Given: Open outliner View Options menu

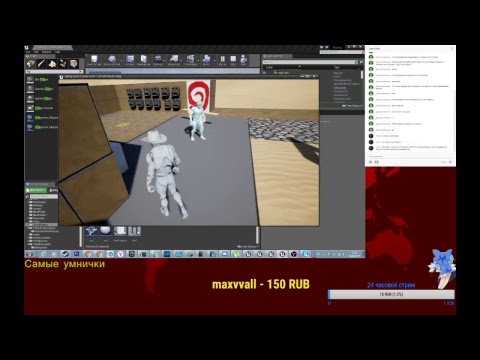Looking at the screenshot, I should 352,106.
